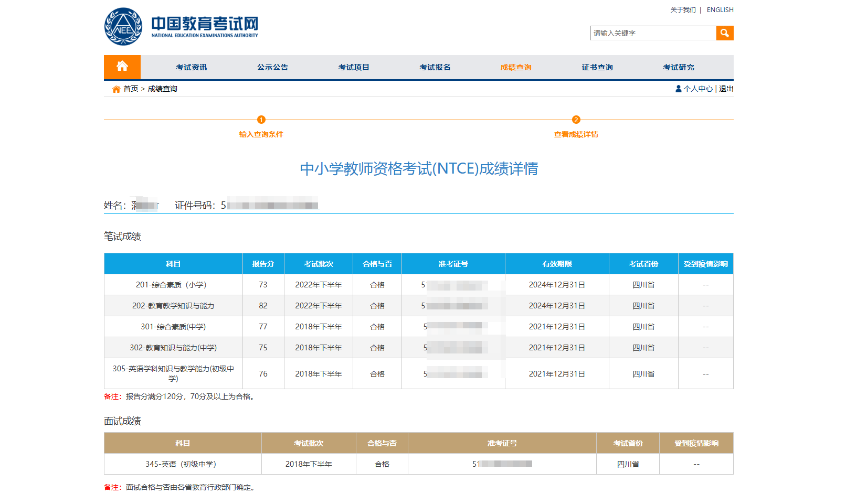
Task: Open the 公示公告 menu
Action: tap(272, 67)
